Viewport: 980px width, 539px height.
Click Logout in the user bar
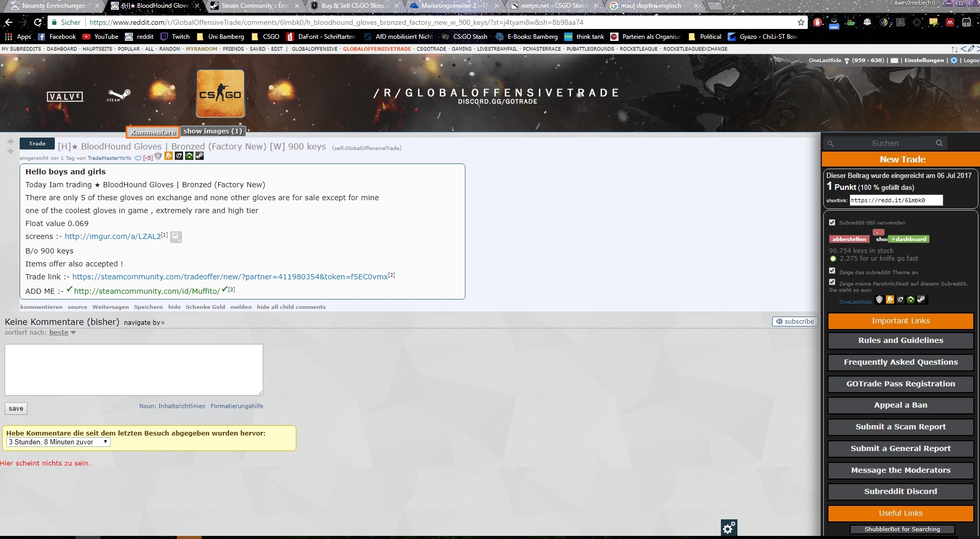click(971, 61)
